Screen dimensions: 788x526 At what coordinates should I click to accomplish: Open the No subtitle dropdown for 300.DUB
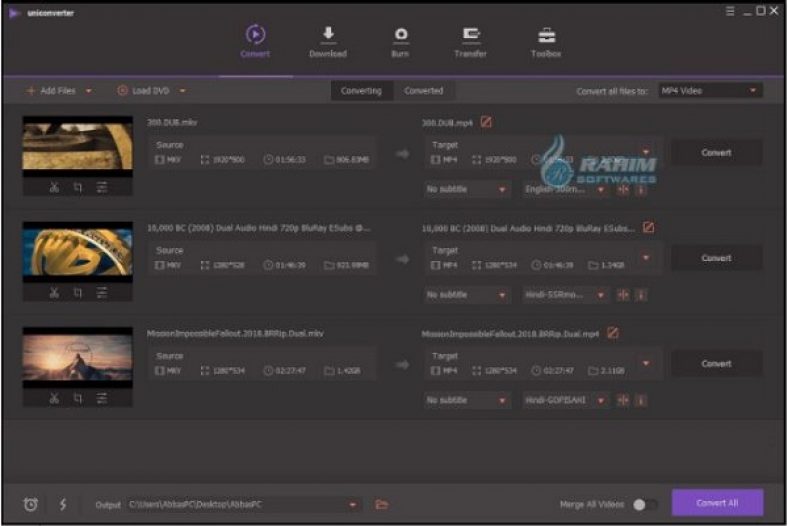467,189
